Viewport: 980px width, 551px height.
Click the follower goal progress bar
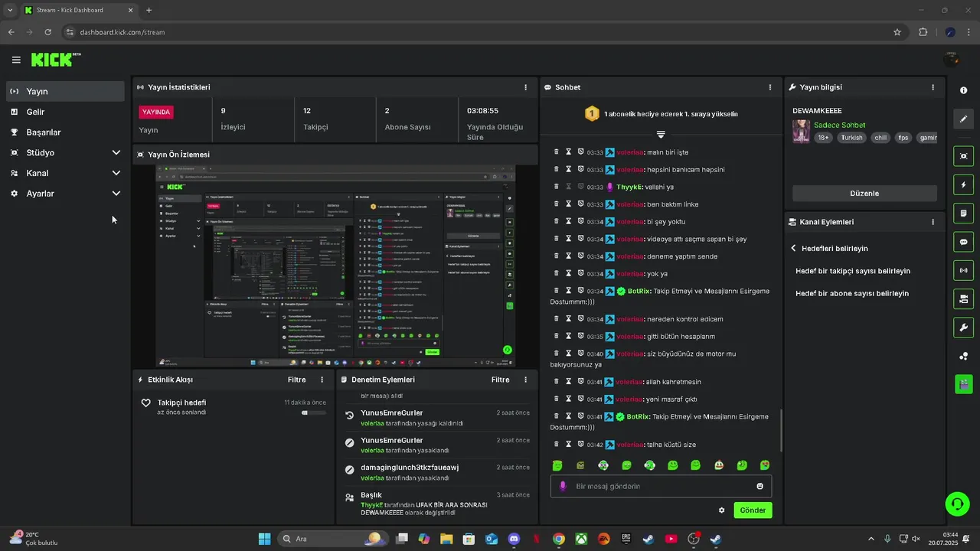(x=313, y=412)
